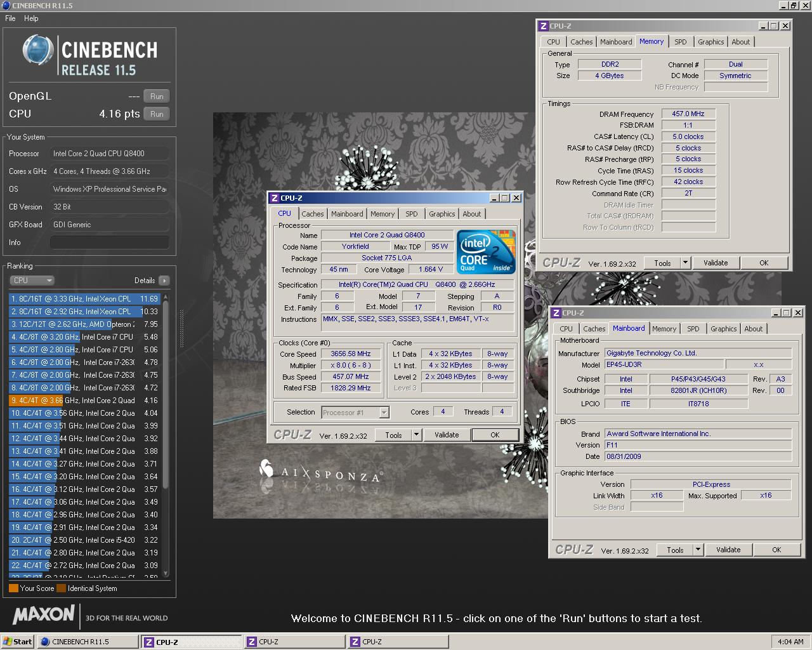This screenshot has height=650, width=812.
Task: Click the CPU-Z Memory window title bar icon
Action: click(543, 26)
